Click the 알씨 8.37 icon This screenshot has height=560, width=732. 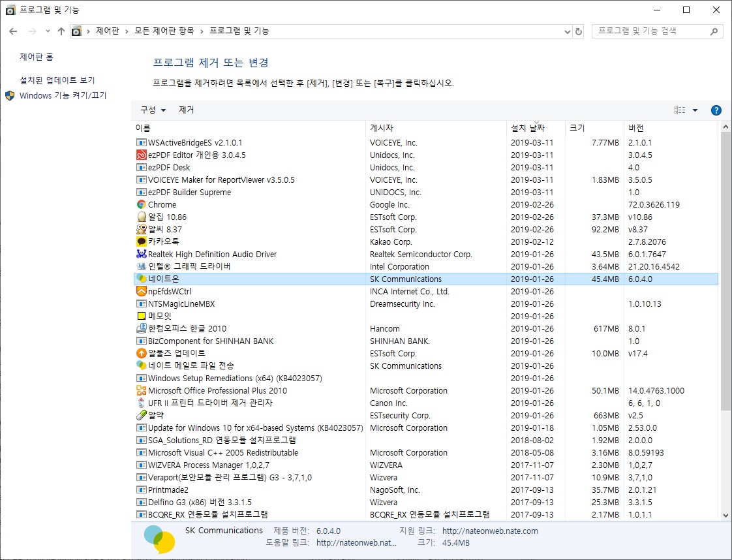142,229
